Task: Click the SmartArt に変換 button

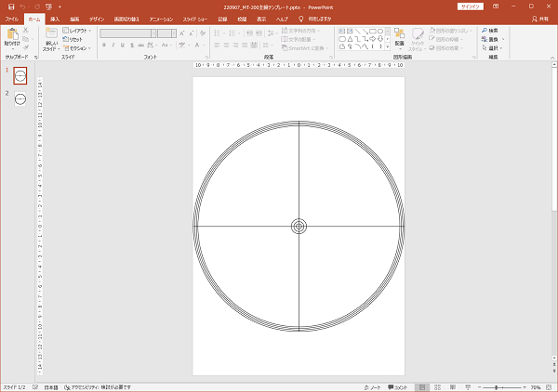Action: pos(305,48)
